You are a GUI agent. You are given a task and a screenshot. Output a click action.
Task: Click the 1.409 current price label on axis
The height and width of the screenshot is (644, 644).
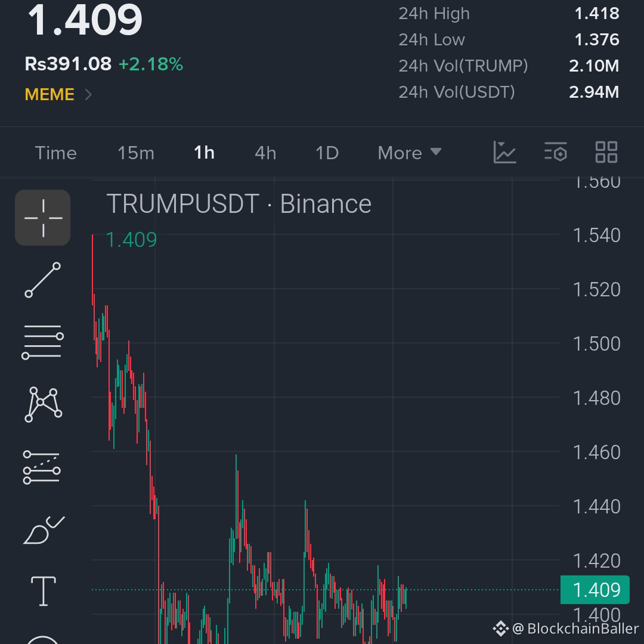pos(595,590)
